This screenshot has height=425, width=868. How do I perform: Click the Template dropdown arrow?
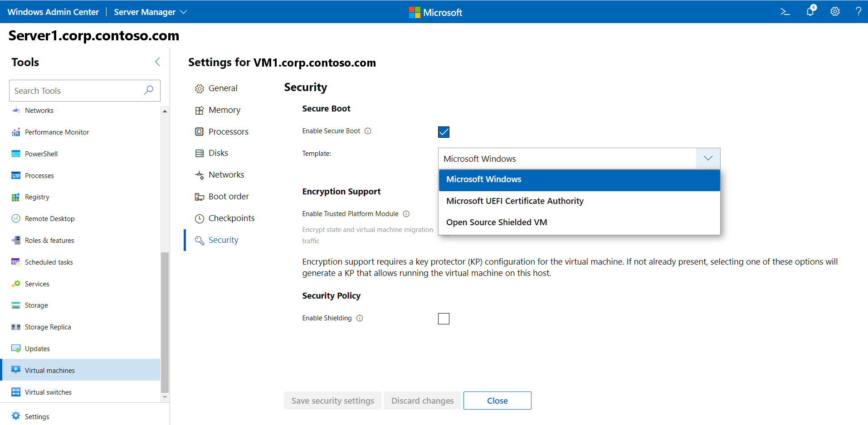tap(708, 159)
